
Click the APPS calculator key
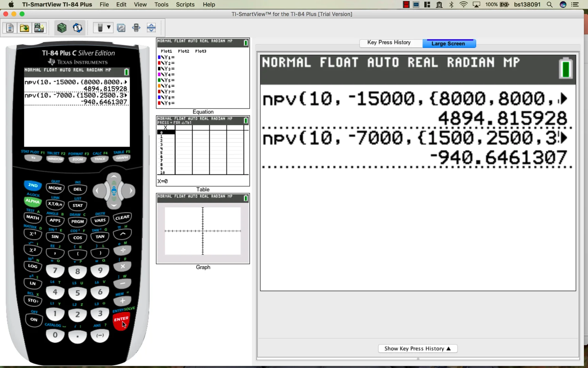tap(55, 220)
